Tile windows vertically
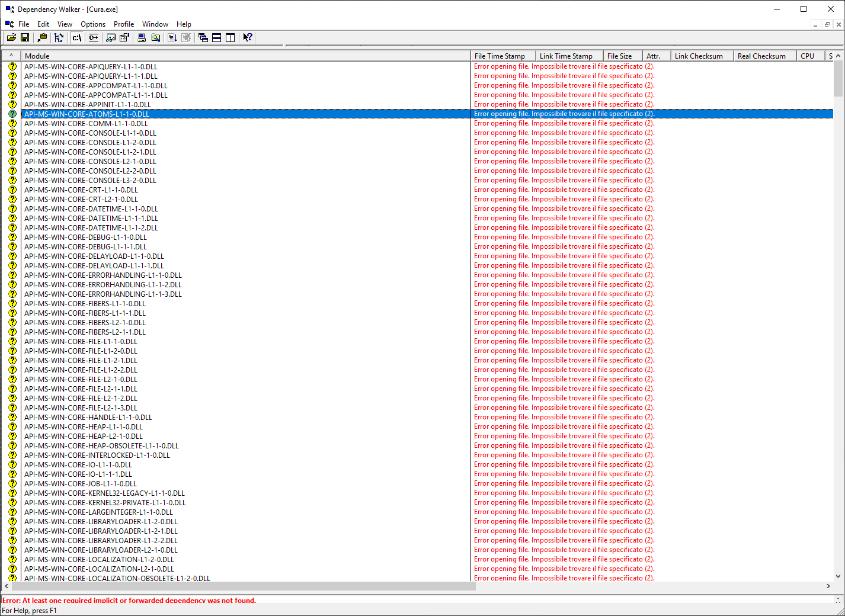Viewport: 845px width, 616px height. pos(230,37)
